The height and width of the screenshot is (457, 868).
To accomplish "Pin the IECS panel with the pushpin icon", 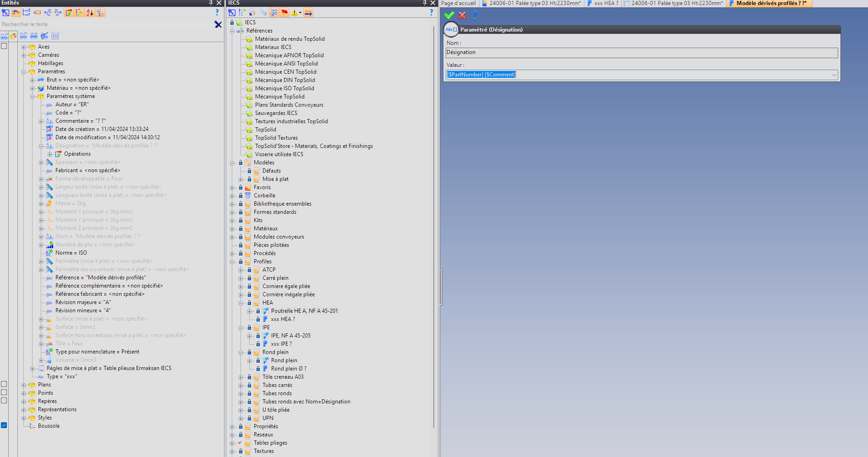I will tap(425, 3).
